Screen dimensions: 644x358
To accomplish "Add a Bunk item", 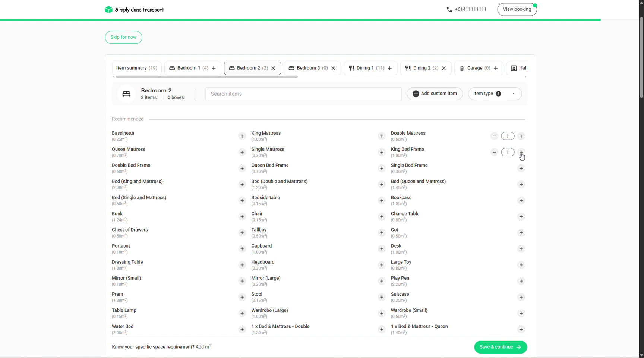I will (242, 217).
